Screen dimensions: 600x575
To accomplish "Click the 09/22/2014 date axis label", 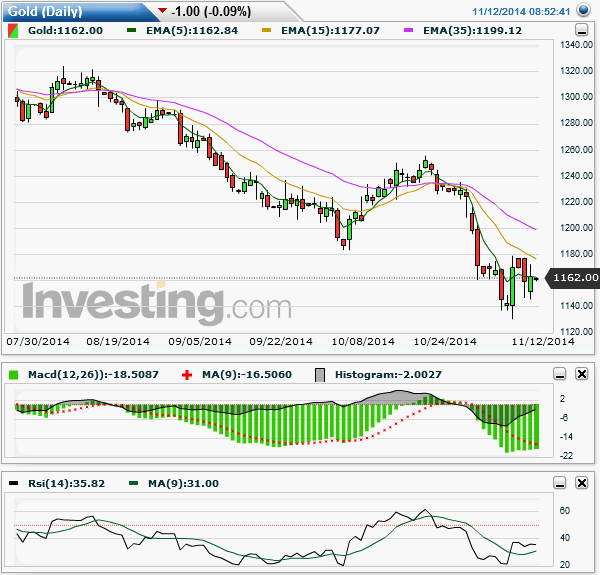I will (281, 341).
